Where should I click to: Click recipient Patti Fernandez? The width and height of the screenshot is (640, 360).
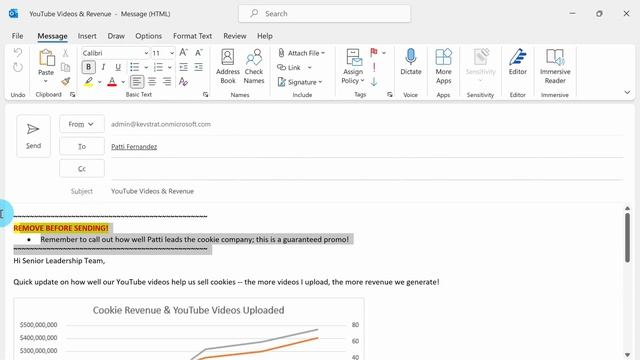[134, 147]
